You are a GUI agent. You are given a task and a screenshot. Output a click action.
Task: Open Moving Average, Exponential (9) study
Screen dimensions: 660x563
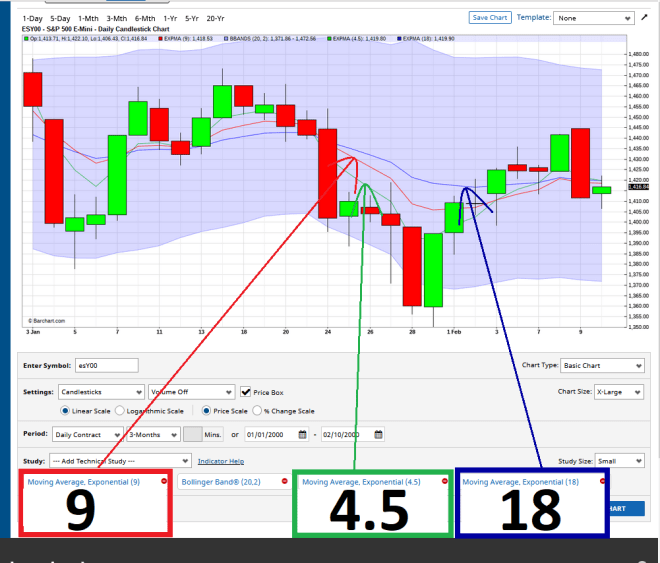click(x=84, y=482)
